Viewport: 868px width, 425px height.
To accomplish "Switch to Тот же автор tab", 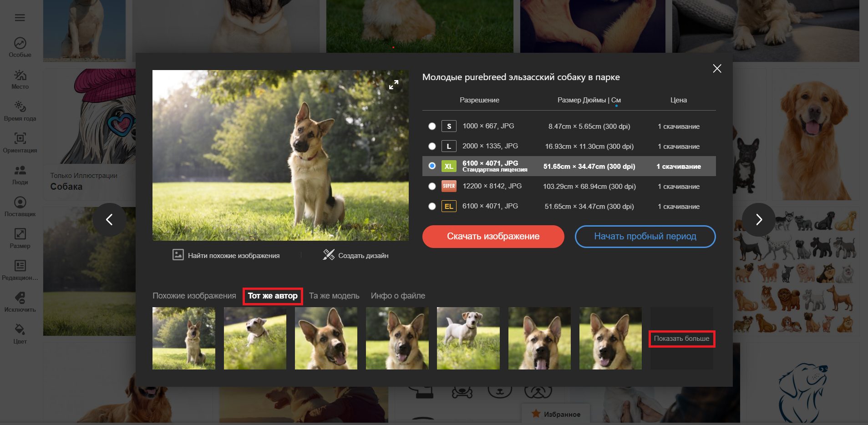I will [x=273, y=296].
